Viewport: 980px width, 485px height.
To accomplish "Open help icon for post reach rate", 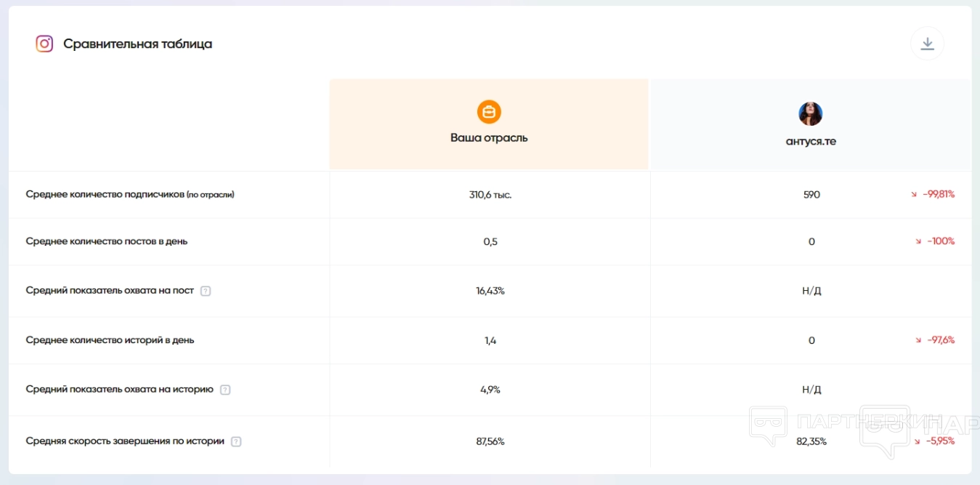I will pyautogui.click(x=206, y=291).
